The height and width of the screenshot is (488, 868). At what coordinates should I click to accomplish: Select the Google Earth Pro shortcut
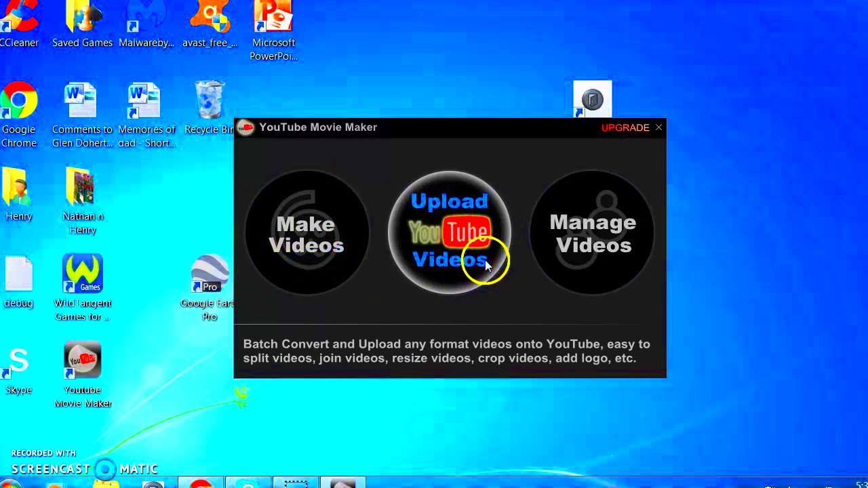[x=208, y=288]
